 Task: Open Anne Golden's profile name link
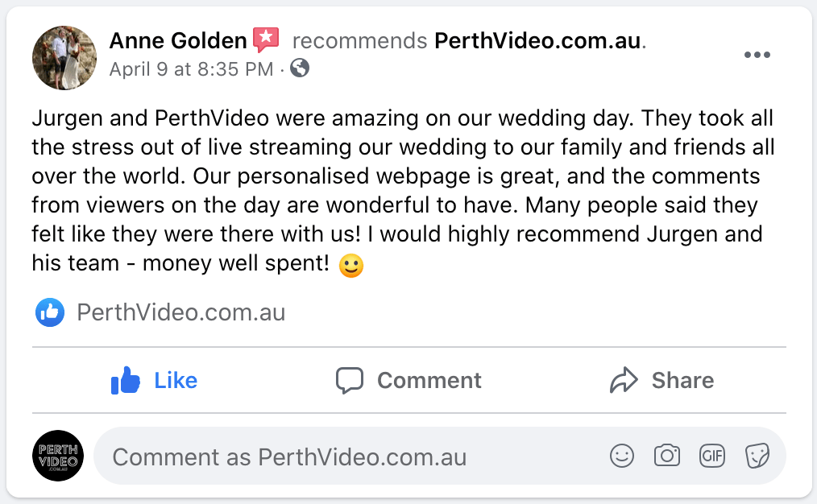[x=178, y=40]
